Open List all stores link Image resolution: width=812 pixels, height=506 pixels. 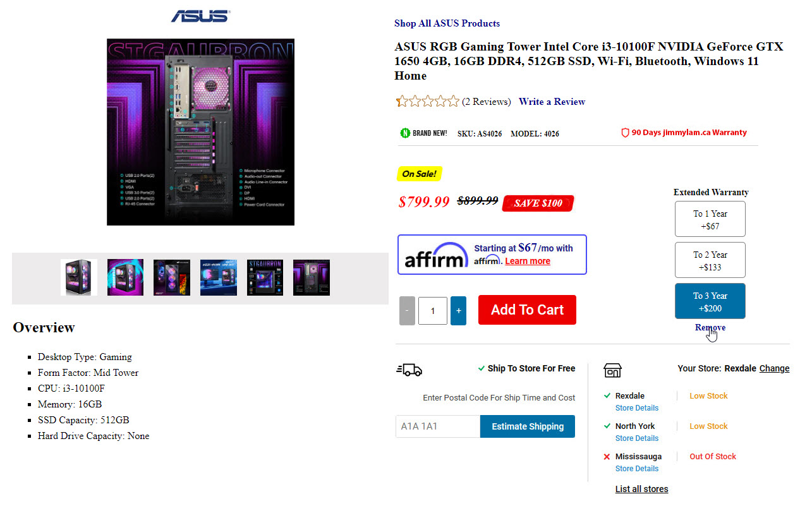[641, 489]
